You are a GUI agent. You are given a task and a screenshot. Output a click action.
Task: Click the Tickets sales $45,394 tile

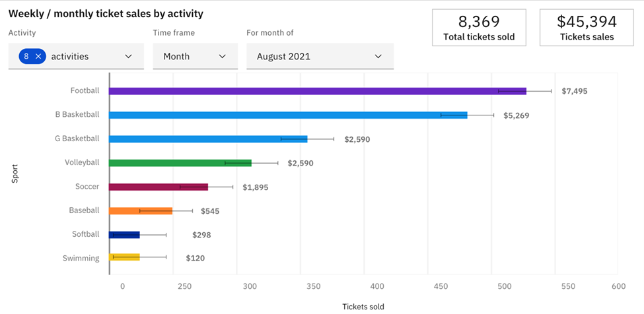coord(587,28)
